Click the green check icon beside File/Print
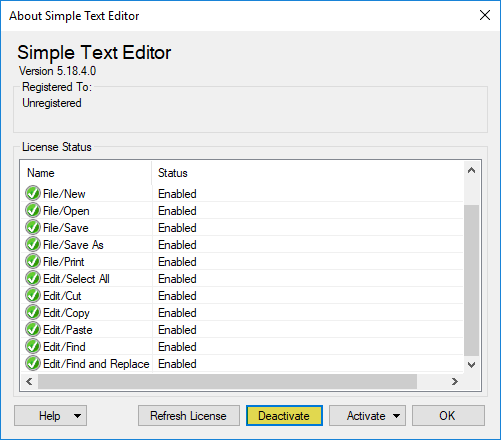Viewport: 501px width, 440px height. (33, 261)
